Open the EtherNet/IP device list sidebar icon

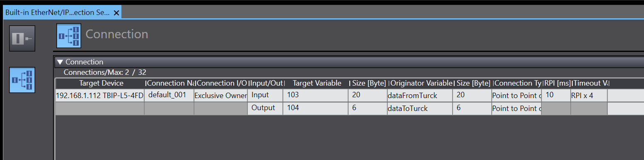click(x=22, y=39)
